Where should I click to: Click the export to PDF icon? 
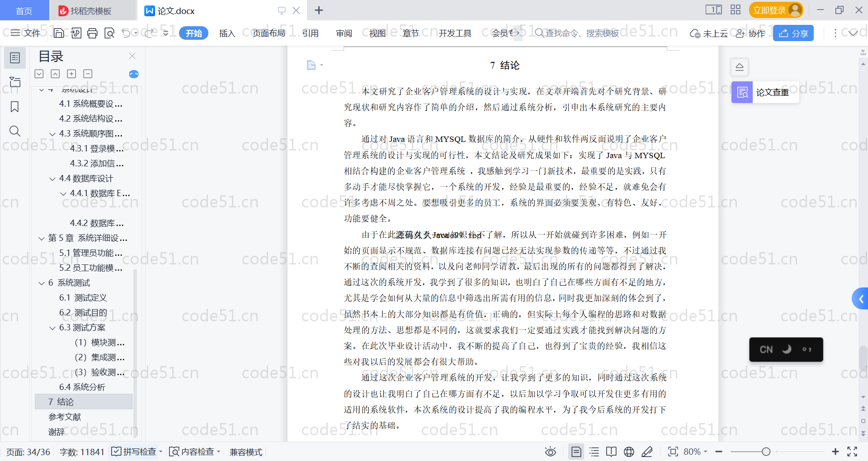pos(76,33)
